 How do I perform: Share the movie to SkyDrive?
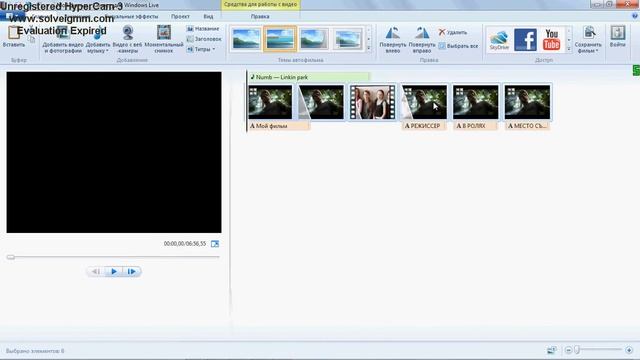499,40
